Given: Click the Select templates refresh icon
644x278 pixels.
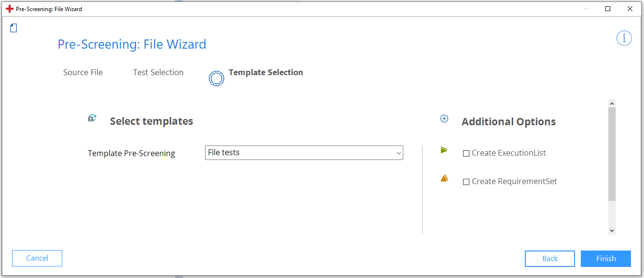Looking at the screenshot, I should point(92,118).
